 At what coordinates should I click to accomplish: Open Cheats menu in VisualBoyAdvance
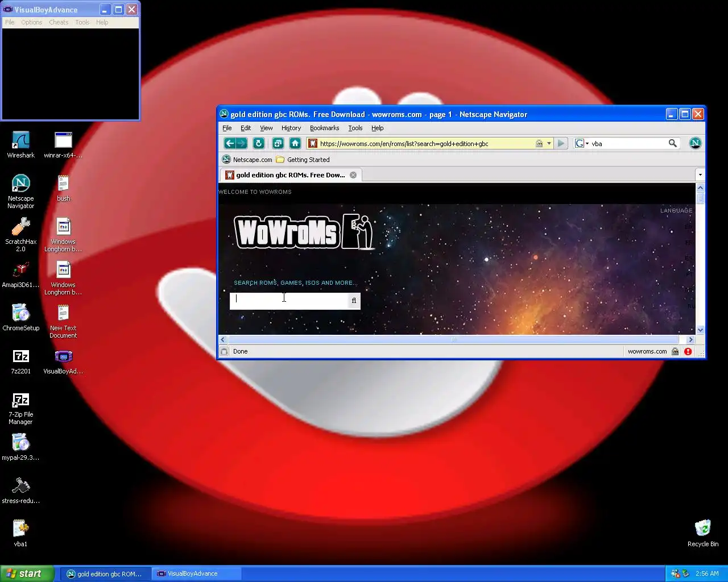(59, 22)
